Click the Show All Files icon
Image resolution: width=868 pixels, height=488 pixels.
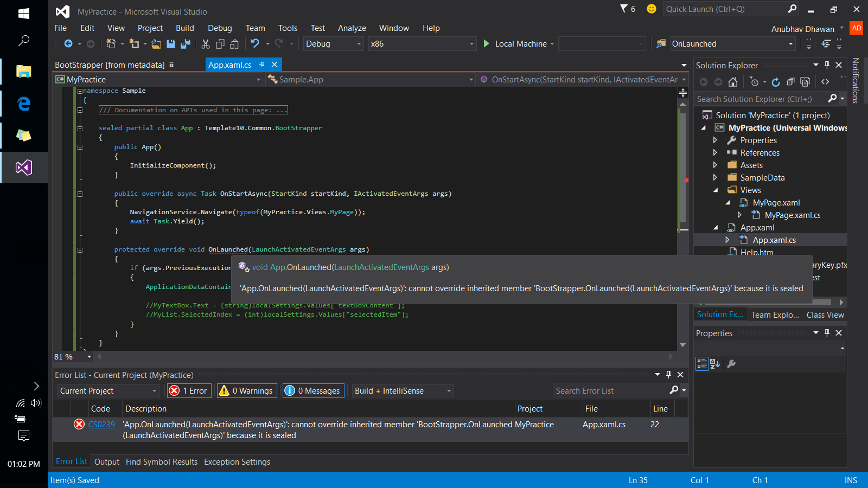tap(805, 82)
